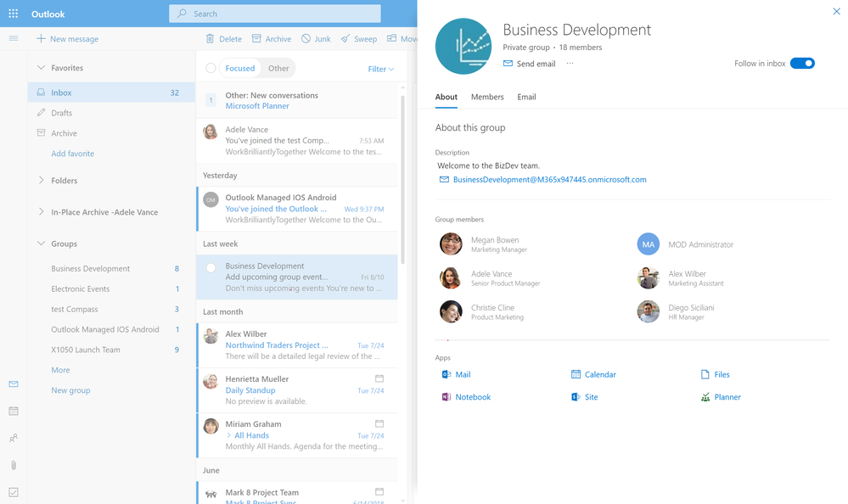848x504 pixels.
Task: Tick the circle on Business Development message
Action: pos(211,267)
